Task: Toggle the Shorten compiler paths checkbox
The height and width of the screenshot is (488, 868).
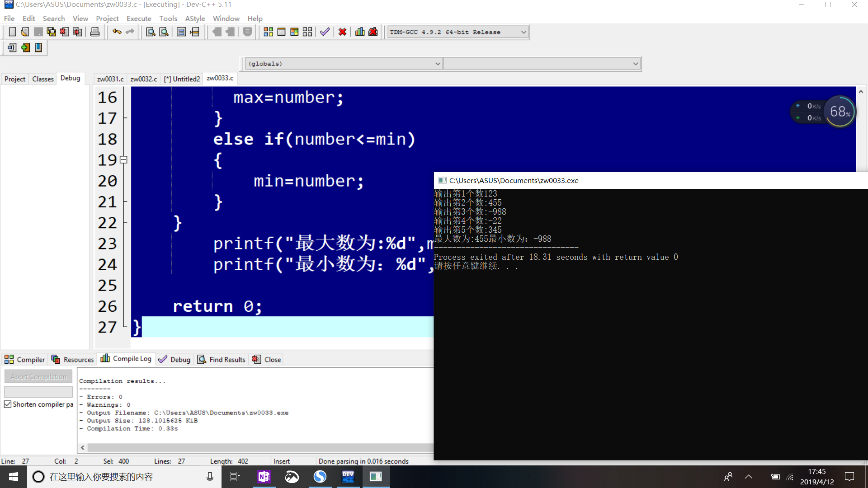Action: pyautogui.click(x=8, y=404)
